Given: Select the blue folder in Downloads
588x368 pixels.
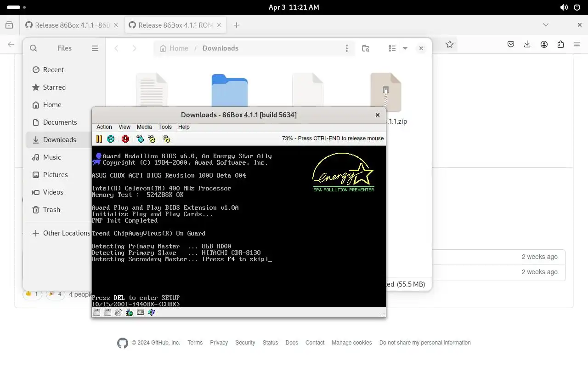Looking at the screenshot, I should tap(230, 91).
